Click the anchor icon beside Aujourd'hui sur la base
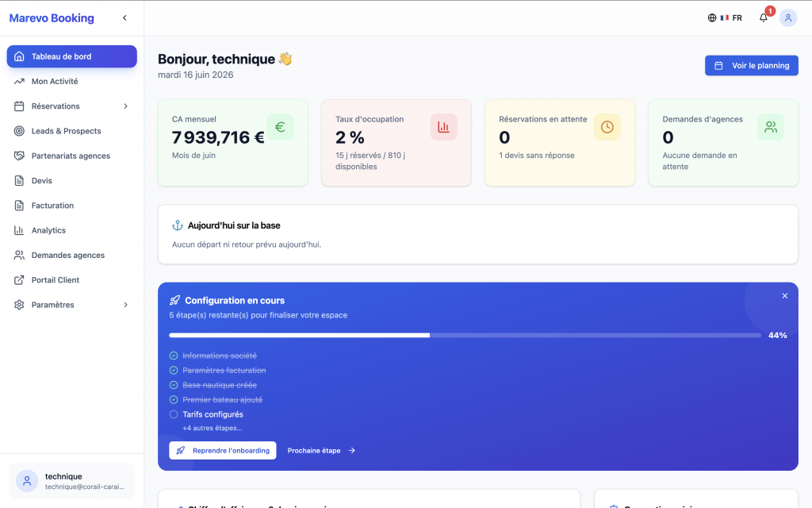 [x=178, y=225]
